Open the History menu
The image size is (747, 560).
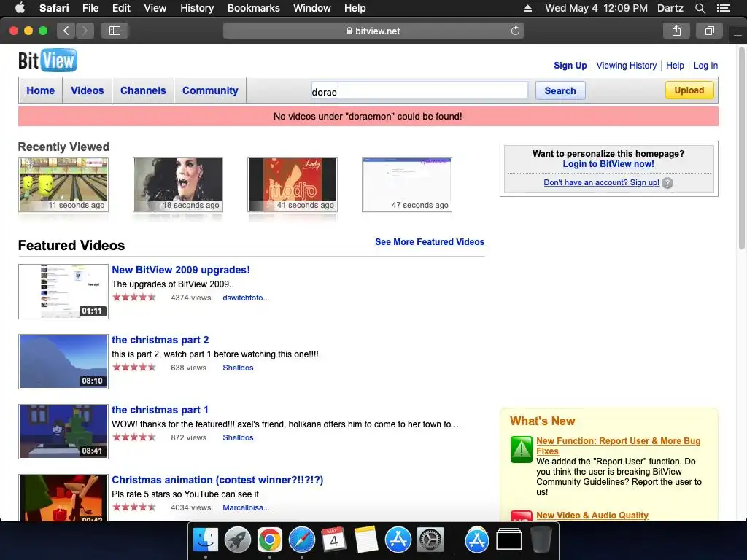197,8
